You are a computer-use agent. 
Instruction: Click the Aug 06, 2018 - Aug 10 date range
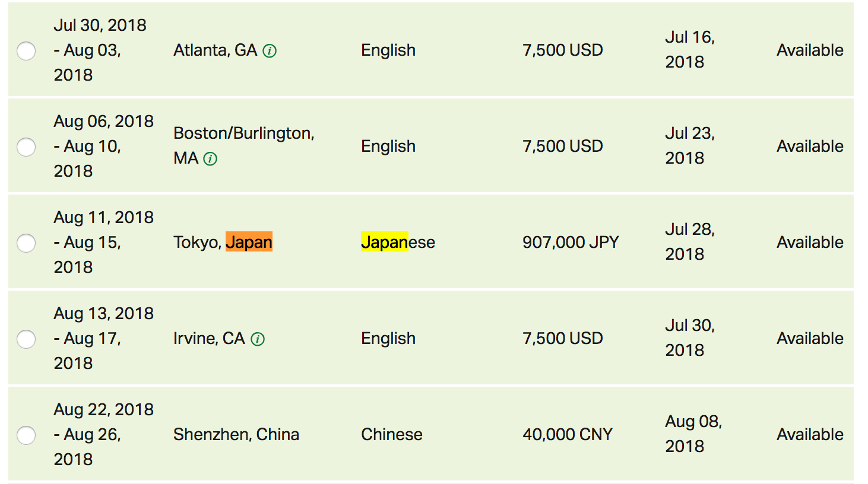103,146
